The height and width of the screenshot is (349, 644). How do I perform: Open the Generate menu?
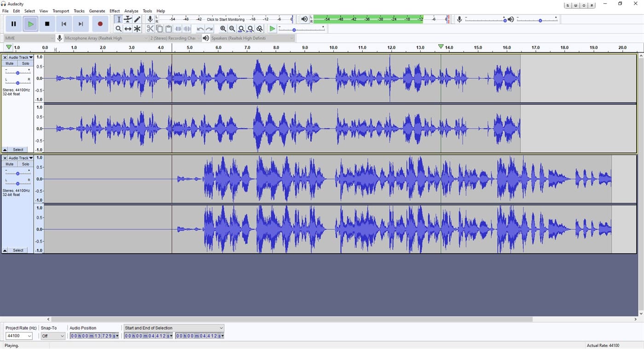(x=97, y=11)
